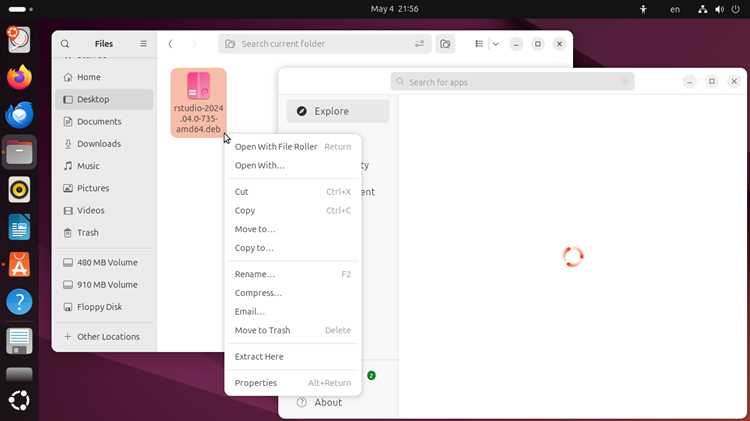
Task: Choose Move to... in the context menu
Action: tap(293, 229)
